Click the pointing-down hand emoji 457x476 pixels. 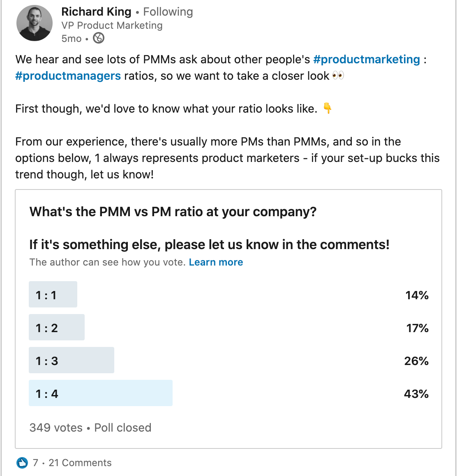(x=327, y=109)
